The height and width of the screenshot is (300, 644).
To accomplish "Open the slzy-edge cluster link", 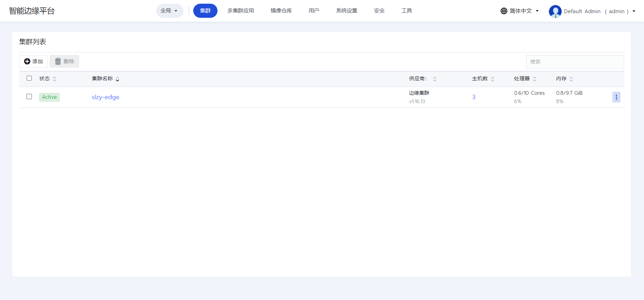I will (x=106, y=97).
